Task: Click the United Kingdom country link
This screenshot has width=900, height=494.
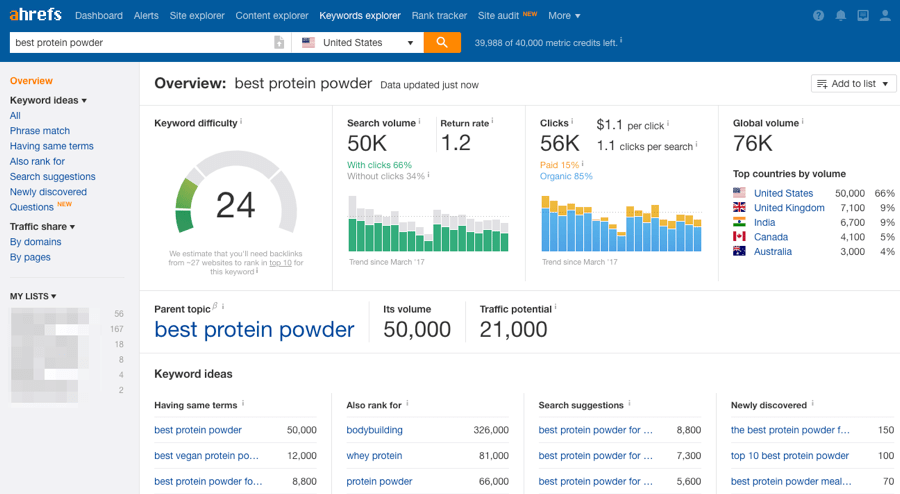Action: pos(789,208)
